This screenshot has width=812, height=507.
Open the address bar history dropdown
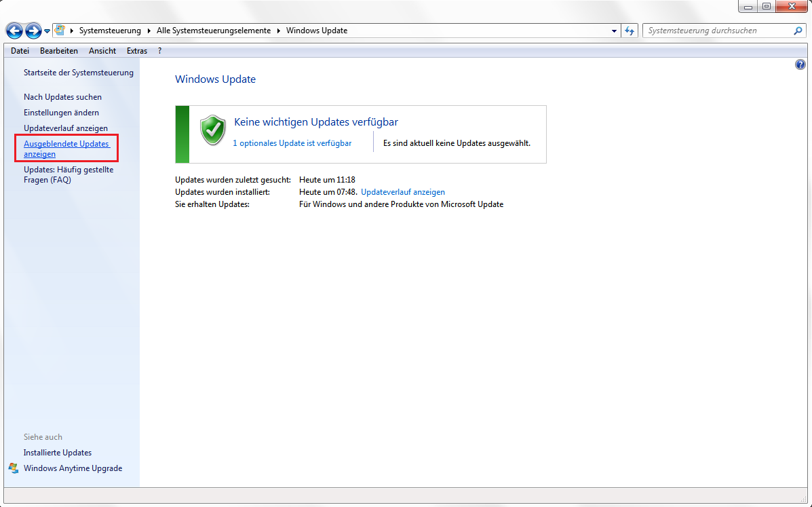tap(614, 31)
